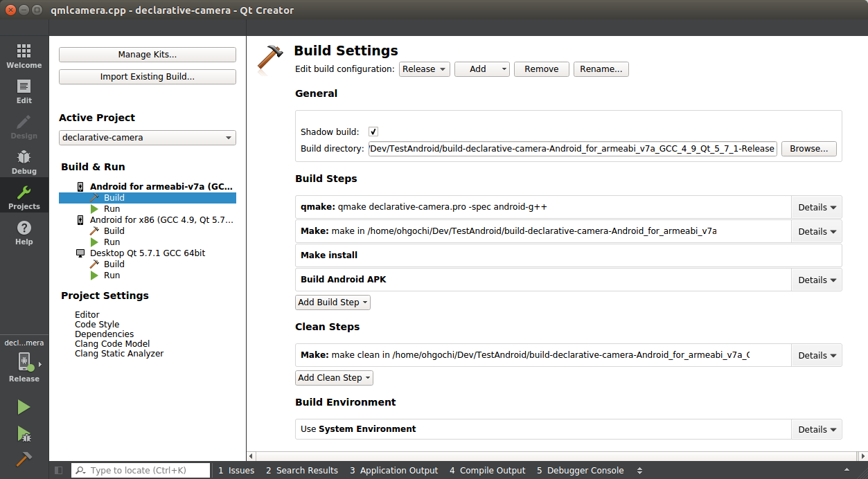Toggle the left sidebar visibility
The height and width of the screenshot is (479, 868).
[x=58, y=471]
